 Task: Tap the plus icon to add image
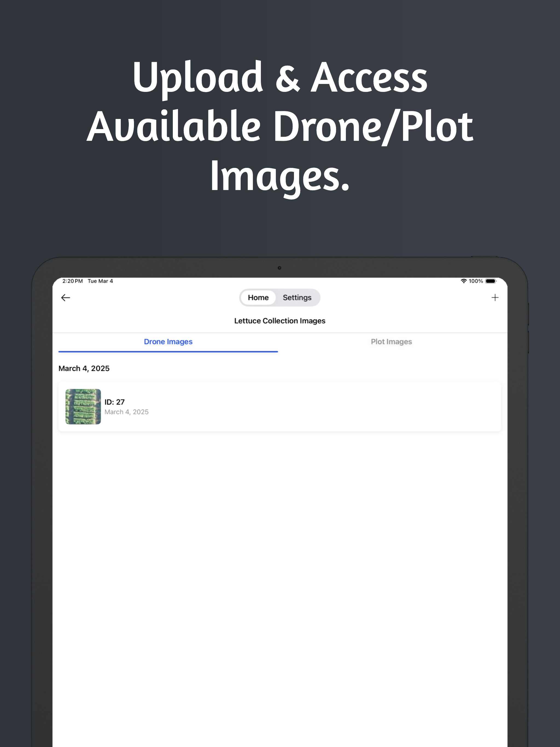click(x=495, y=297)
